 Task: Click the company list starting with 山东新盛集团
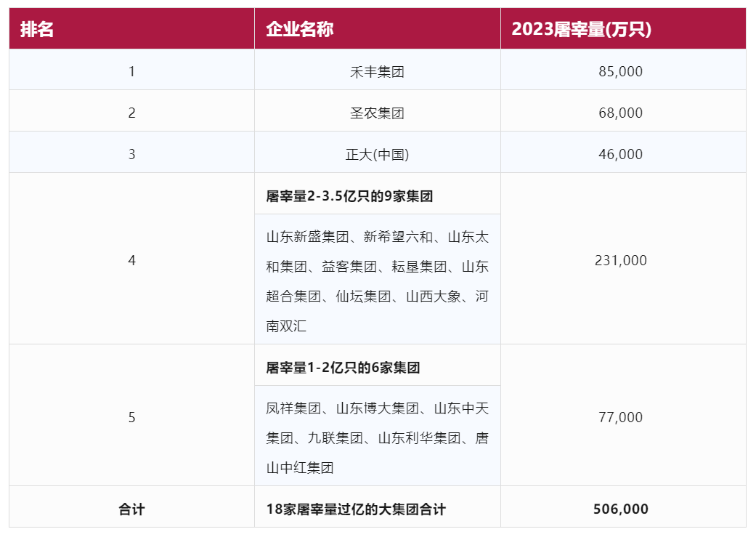(378, 279)
